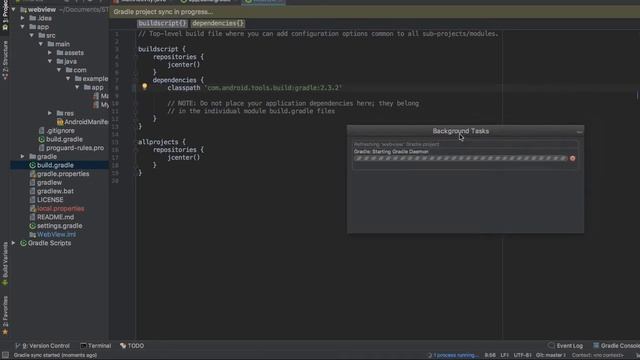
Task: Expand the .idea folder
Action: point(22,18)
